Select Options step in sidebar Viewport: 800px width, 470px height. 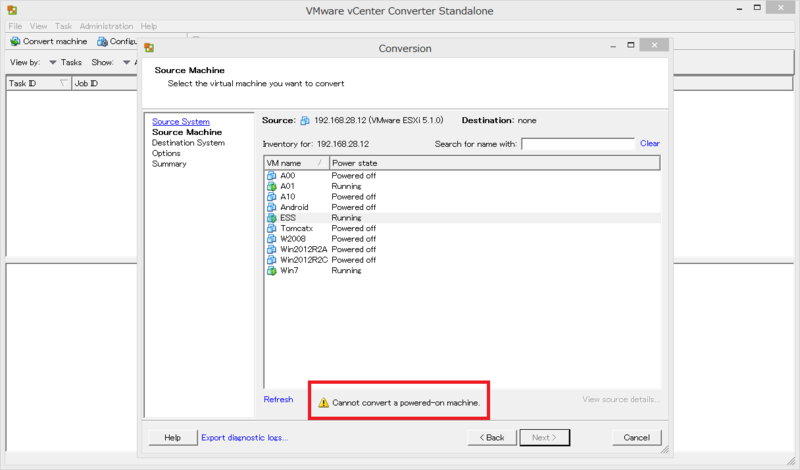point(166,153)
